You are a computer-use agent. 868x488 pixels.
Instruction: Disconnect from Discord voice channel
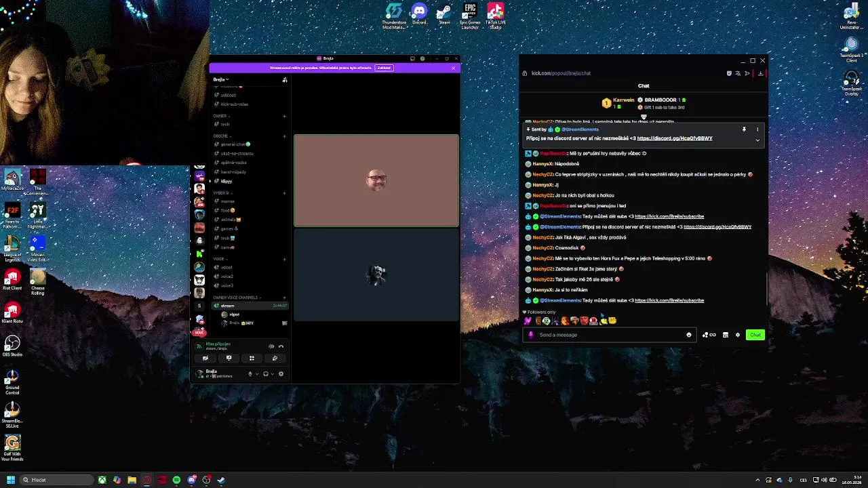(281, 346)
